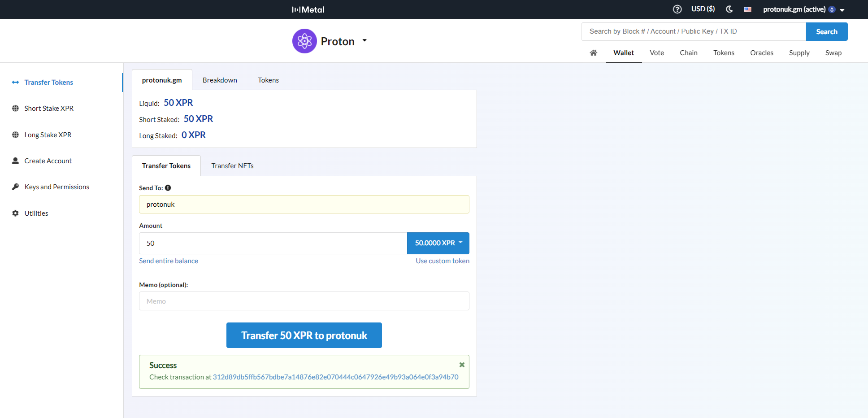The height and width of the screenshot is (418, 868).
Task: Click the Long Stake XPR globe icon
Action: click(15, 135)
